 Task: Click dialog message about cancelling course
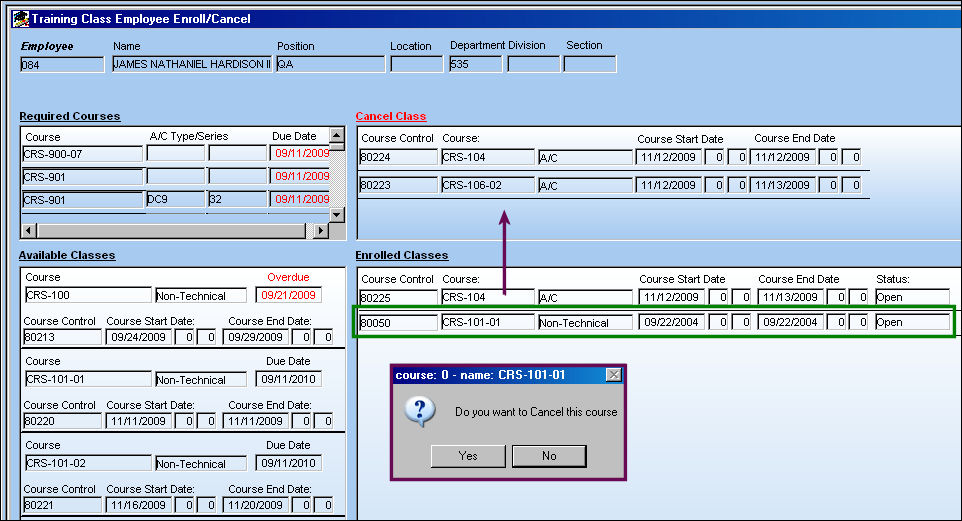[536, 412]
